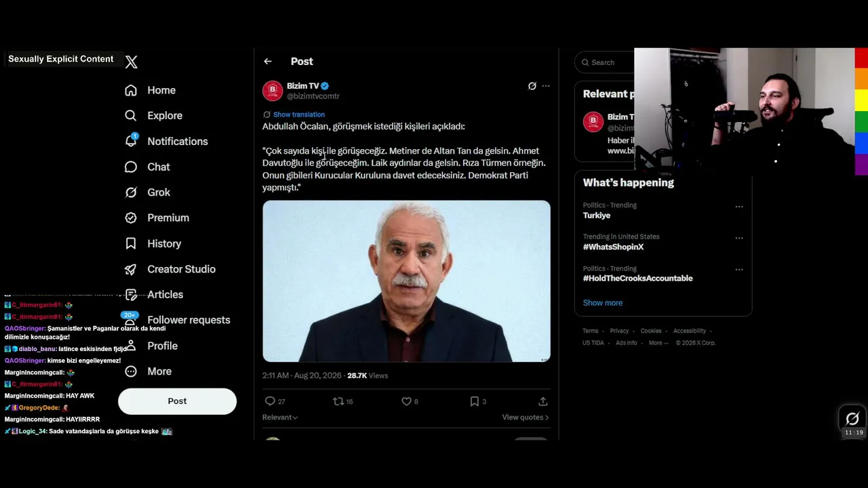Open the Premium page
868x488 pixels.
[157, 218]
